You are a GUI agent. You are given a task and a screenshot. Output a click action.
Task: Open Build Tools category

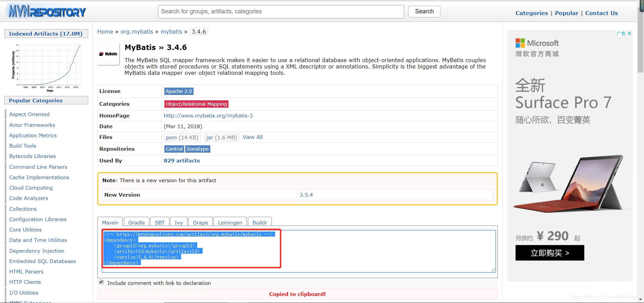[22, 146]
